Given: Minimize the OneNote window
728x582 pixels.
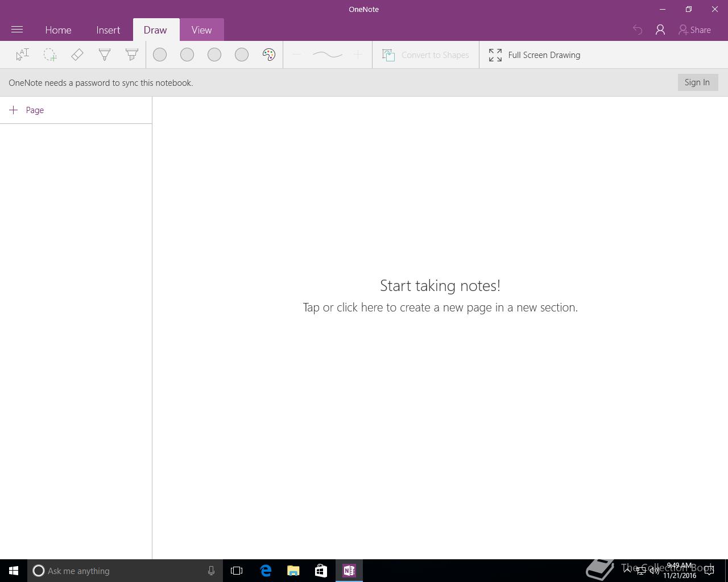Looking at the screenshot, I should 663,9.
